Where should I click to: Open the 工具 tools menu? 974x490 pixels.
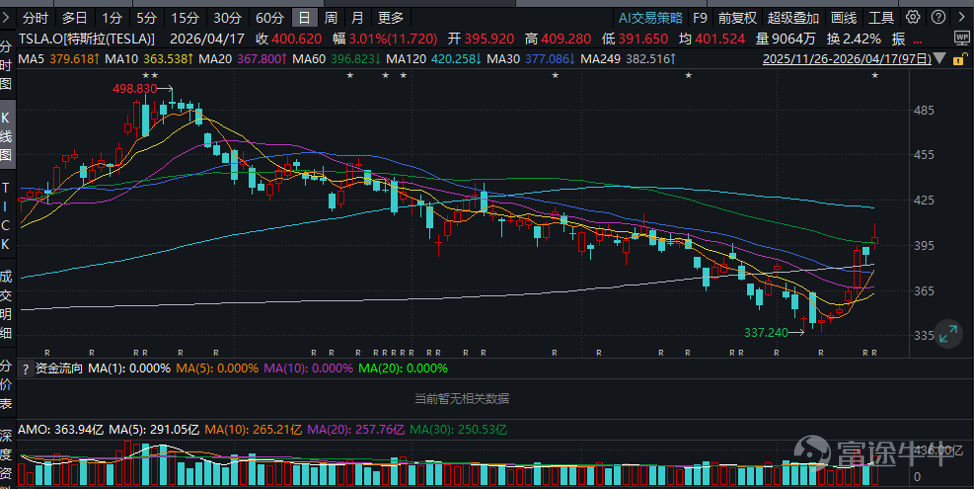tap(881, 18)
